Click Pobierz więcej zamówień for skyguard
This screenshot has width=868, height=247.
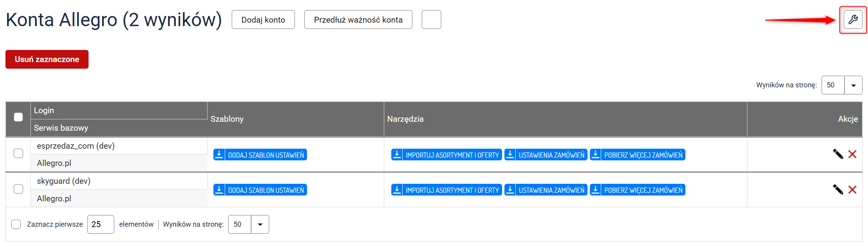click(637, 190)
